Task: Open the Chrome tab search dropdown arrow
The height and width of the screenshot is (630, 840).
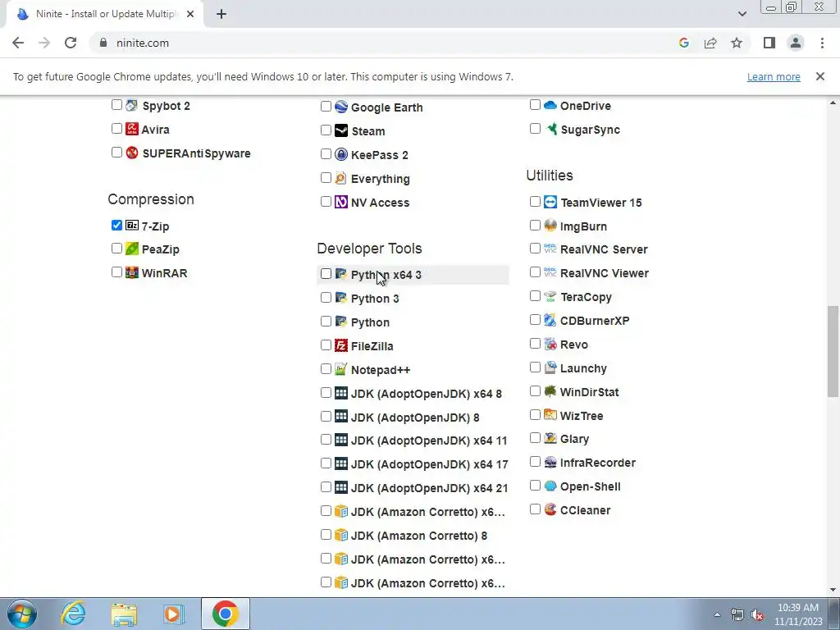Action: [742, 14]
